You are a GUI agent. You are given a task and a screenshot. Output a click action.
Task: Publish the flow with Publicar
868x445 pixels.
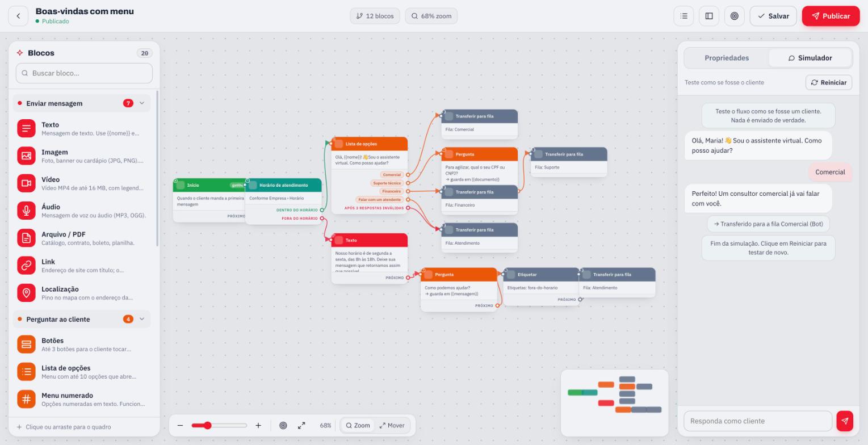tap(831, 16)
